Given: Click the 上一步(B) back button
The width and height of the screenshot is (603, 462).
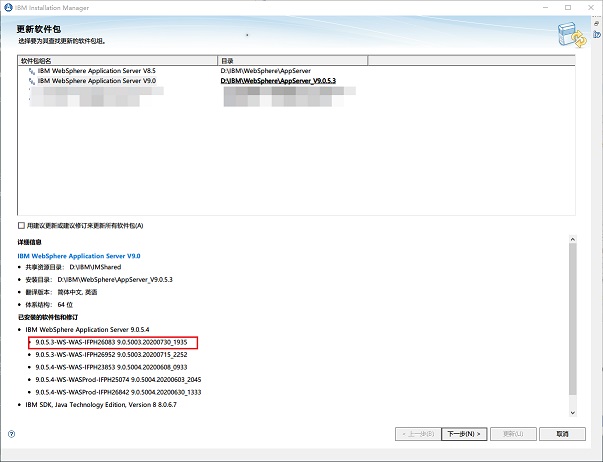Looking at the screenshot, I should pos(417,434).
